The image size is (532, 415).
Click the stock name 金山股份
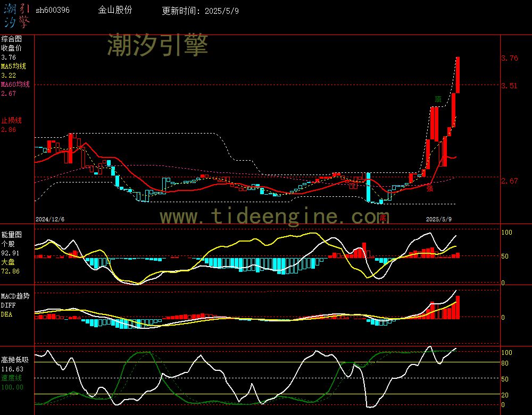click(115, 10)
